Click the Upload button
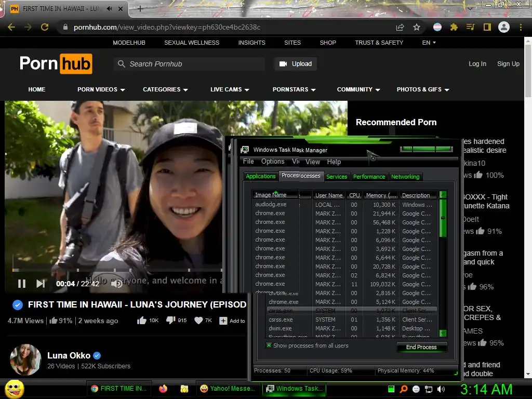Screen dimensions: 532x399 point(296,64)
